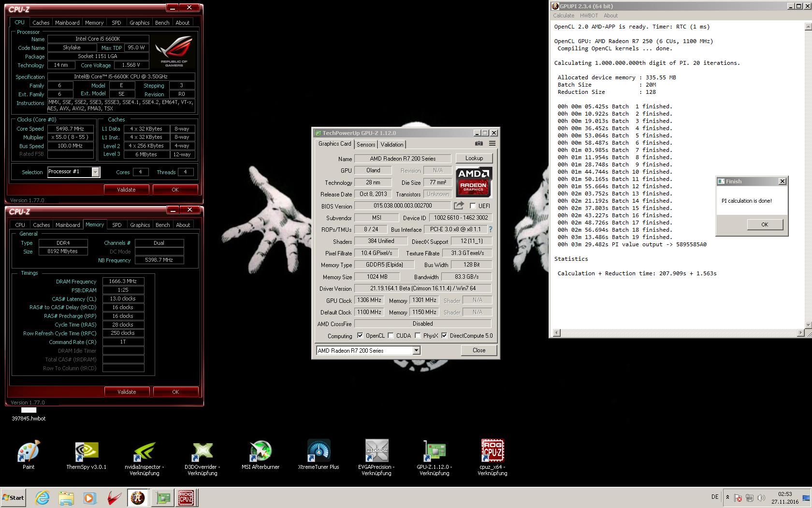The width and height of the screenshot is (812, 508).
Task: Click the GPU Name field in GPU-Z
Action: [x=403, y=159]
